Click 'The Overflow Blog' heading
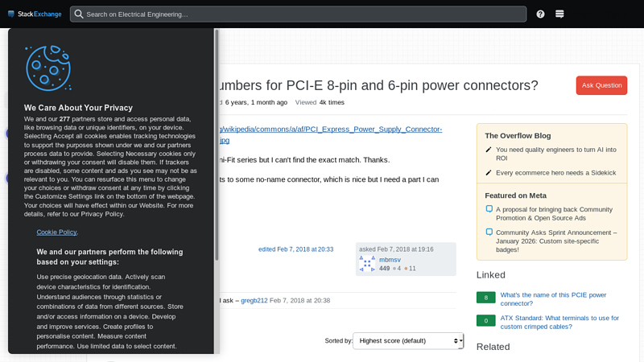Screen dimensions: 644x362 point(518,135)
